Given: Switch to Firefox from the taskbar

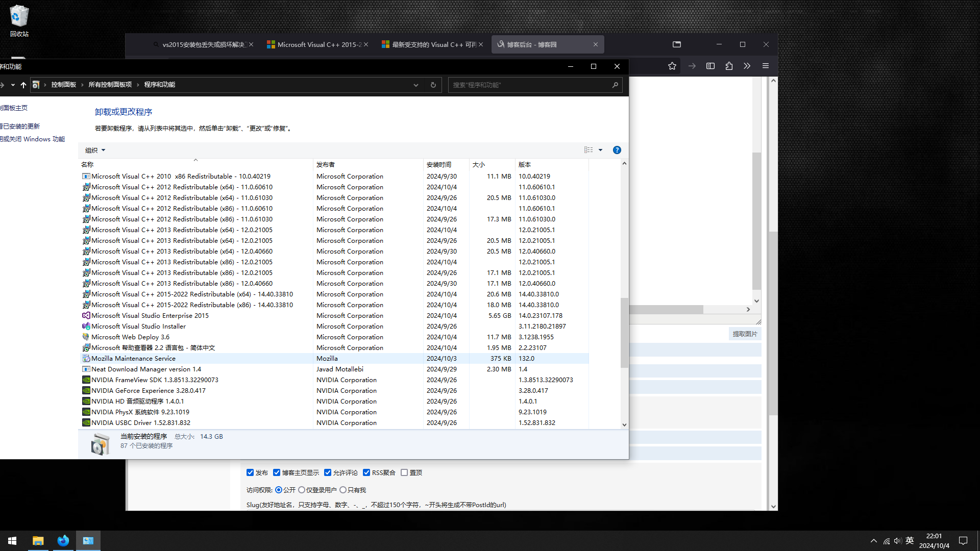Looking at the screenshot, I should (x=63, y=540).
